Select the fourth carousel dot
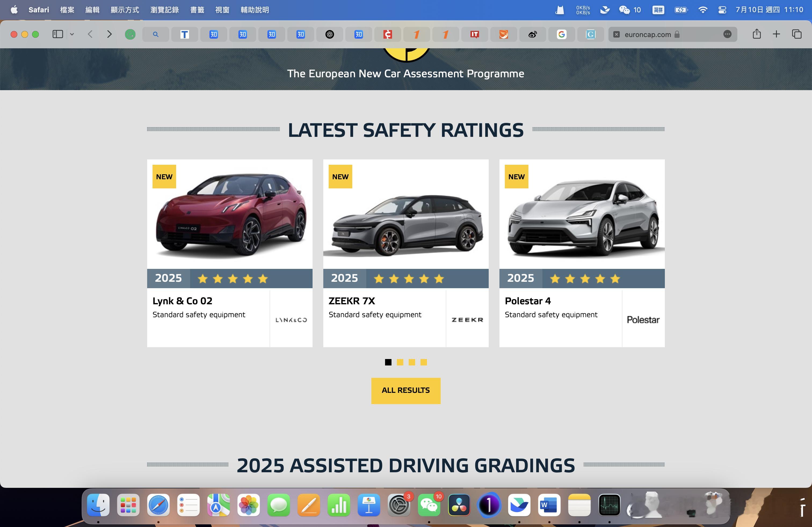 [x=423, y=362]
